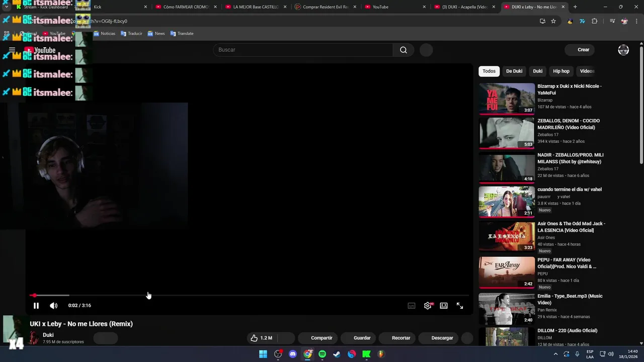Image resolution: width=644 pixels, height=362 pixels.
Task: Like the video with 1.2 M likes
Action: point(261,338)
